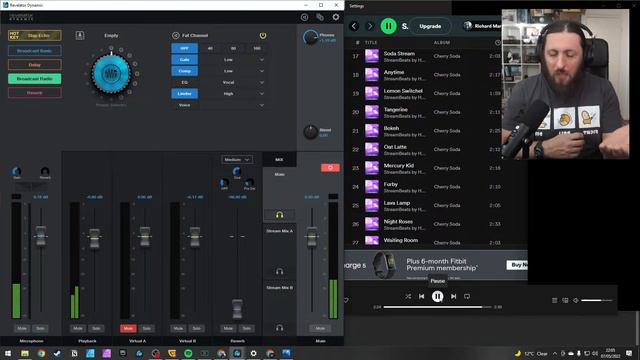Skip to next track in Spotify
The image size is (640, 360).
pos(453,296)
